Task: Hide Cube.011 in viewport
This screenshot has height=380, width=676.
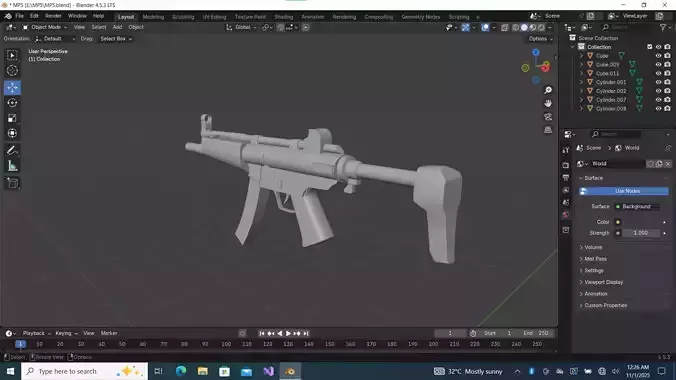Action: 658,73
